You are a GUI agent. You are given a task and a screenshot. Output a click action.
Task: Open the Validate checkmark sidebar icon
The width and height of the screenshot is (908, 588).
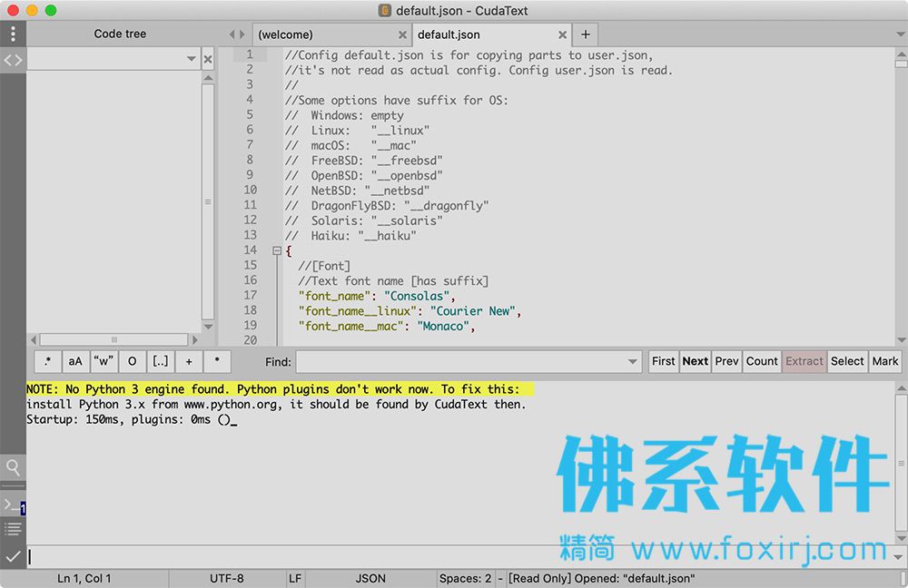click(x=13, y=557)
